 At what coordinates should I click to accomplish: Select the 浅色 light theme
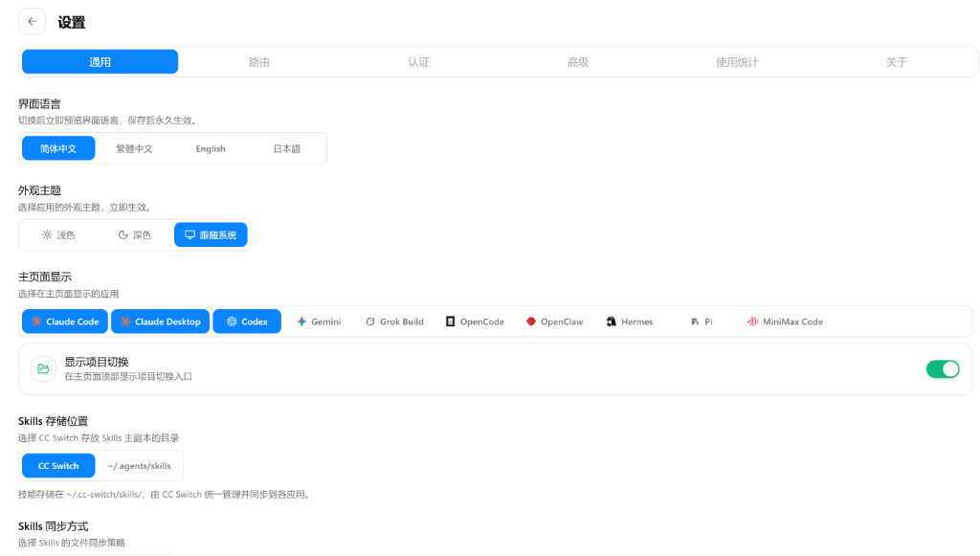58,234
